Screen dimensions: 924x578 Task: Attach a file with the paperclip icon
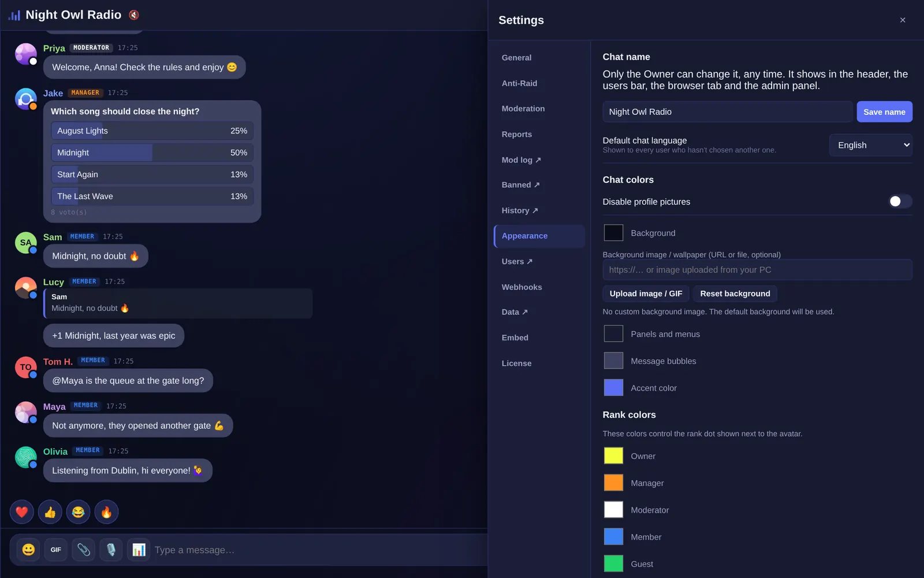[x=84, y=550]
